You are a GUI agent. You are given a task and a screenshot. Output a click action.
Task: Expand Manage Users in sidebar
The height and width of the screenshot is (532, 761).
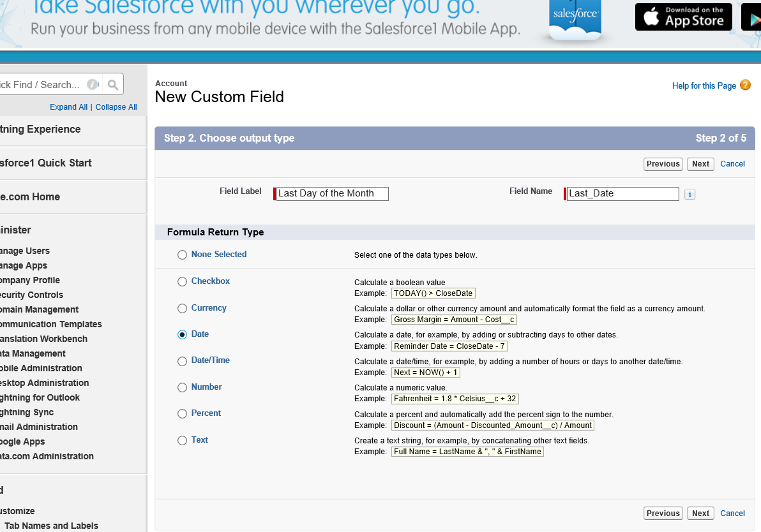click(x=25, y=251)
